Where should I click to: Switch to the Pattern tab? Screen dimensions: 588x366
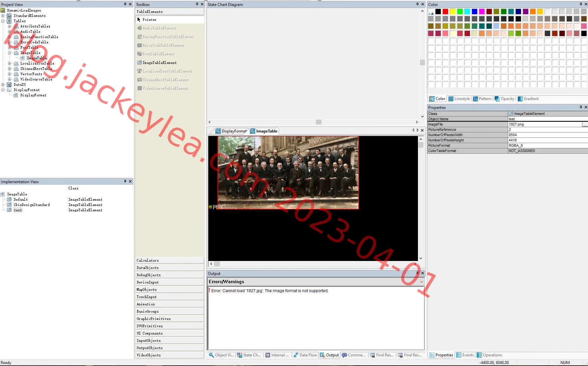482,99
